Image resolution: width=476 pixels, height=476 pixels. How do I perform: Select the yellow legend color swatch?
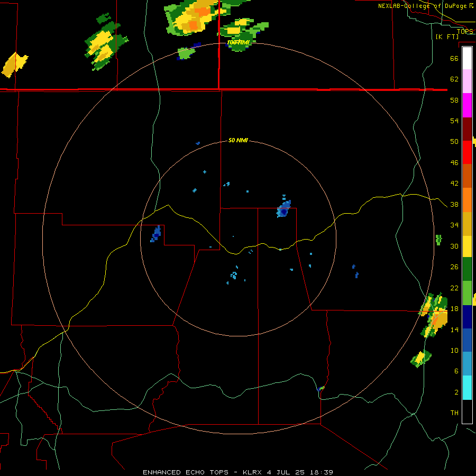pyautogui.click(x=467, y=246)
